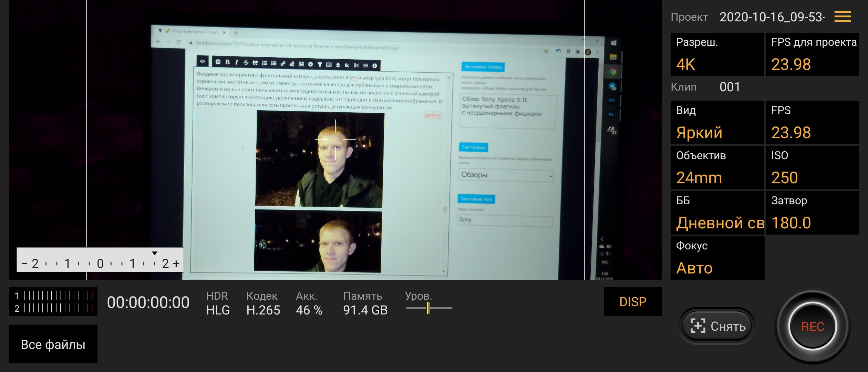The height and width of the screenshot is (372, 868).
Task: Open clip FPS 23.98 setting
Action: tap(812, 123)
